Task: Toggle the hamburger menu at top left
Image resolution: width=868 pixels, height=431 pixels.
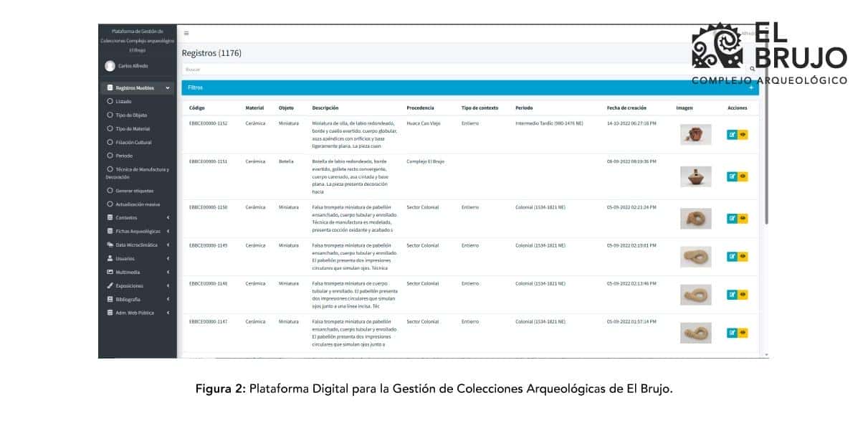Action: click(185, 33)
